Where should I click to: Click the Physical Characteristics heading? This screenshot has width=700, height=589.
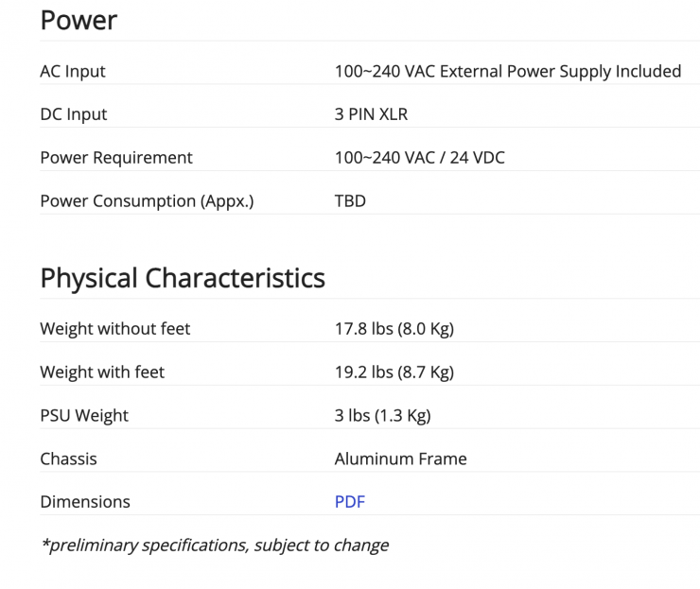183,278
